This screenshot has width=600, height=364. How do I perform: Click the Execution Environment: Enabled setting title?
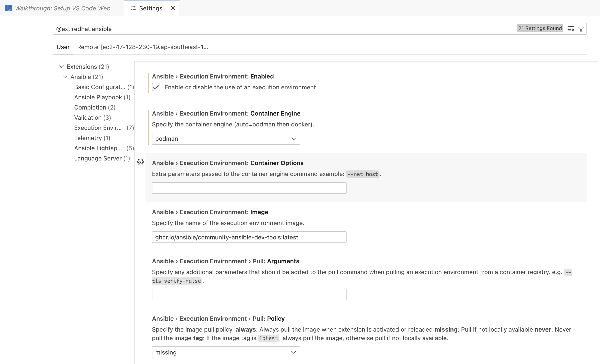click(x=213, y=76)
